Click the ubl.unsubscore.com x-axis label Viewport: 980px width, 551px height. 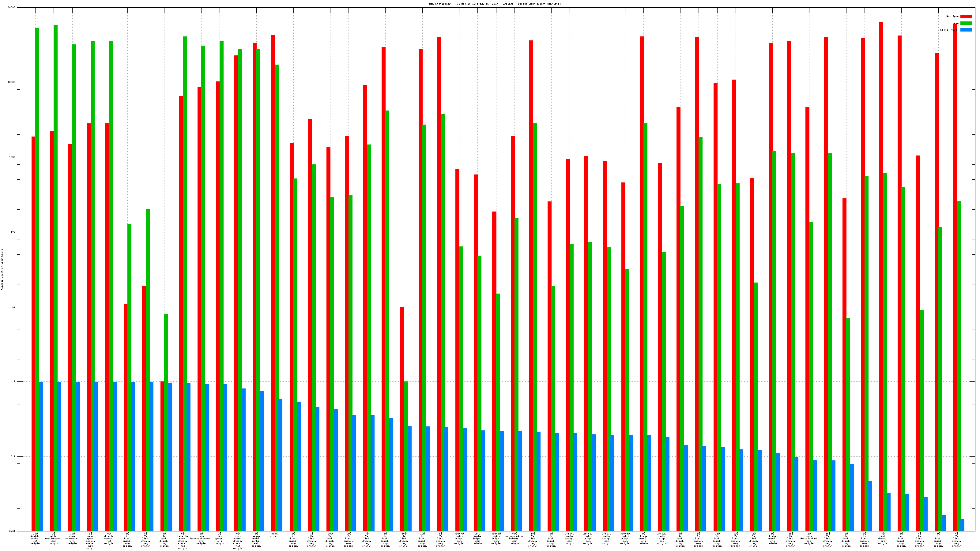pos(54,538)
